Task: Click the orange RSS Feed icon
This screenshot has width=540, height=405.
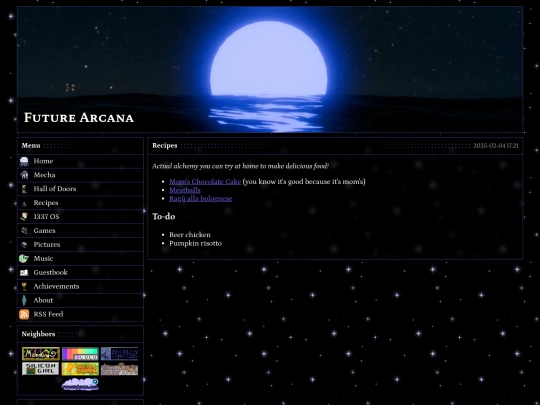Action: pyautogui.click(x=24, y=314)
